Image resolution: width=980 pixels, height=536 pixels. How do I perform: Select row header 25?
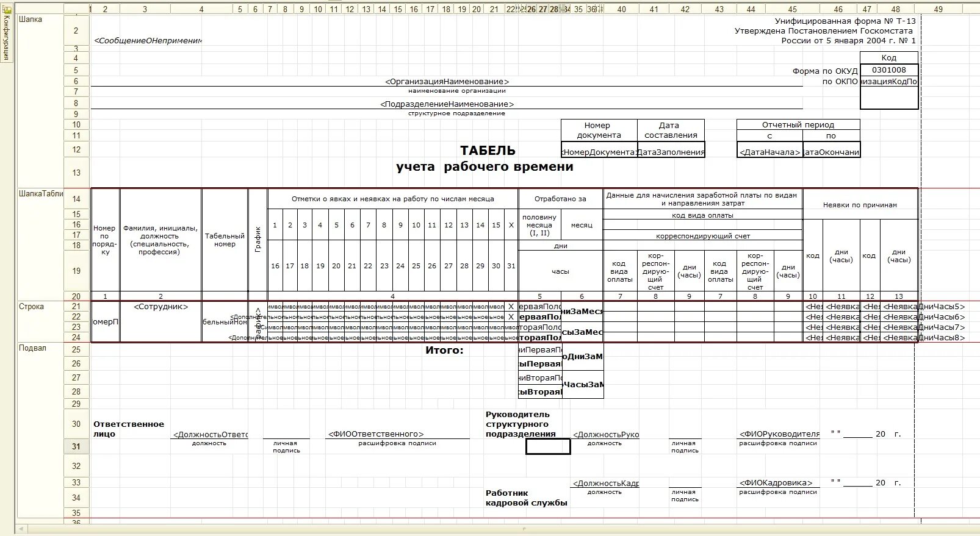tap(76, 349)
